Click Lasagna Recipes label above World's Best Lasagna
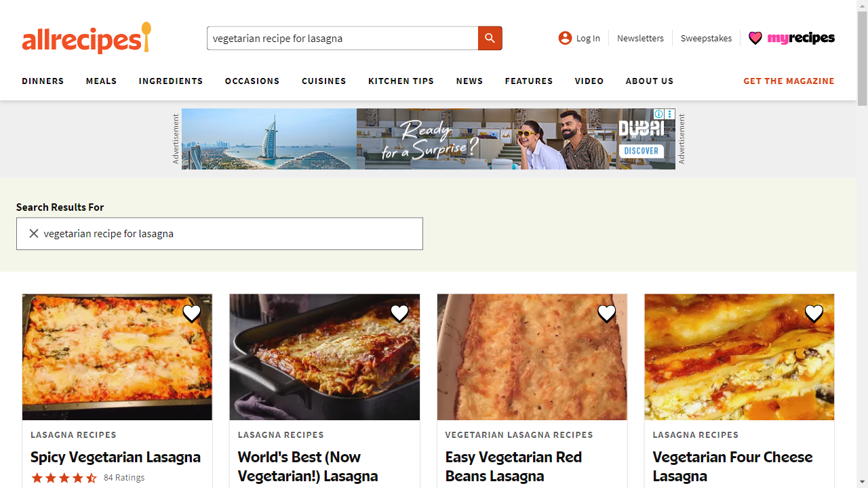 pyautogui.click(x=281, y=435)
